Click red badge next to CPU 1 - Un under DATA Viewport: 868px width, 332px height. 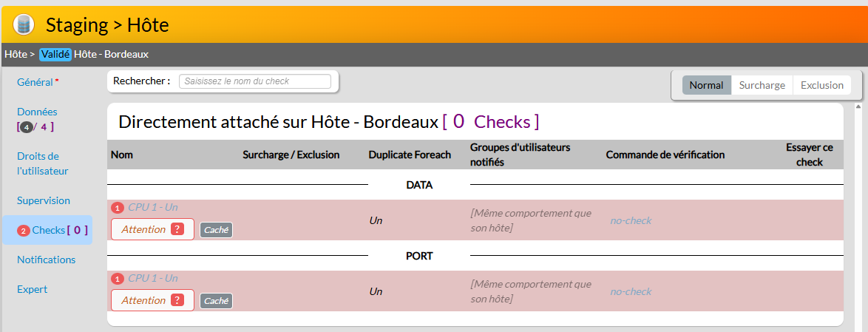tap(118, 208)
